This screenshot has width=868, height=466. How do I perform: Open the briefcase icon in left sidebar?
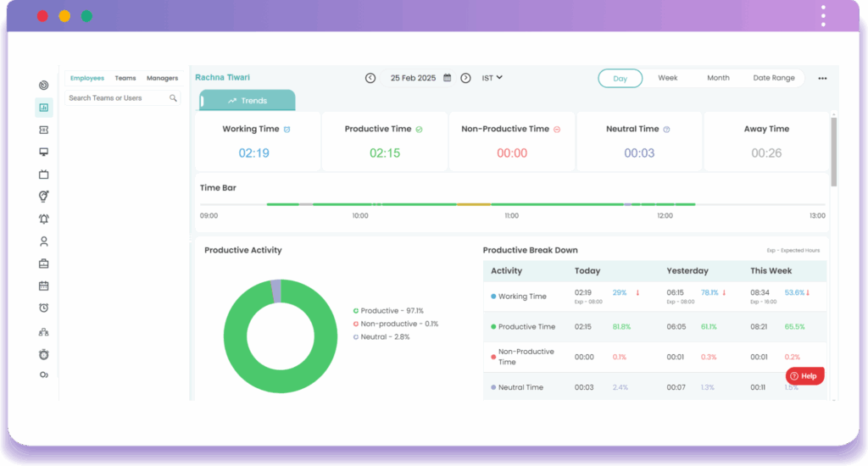click(43, 264)
